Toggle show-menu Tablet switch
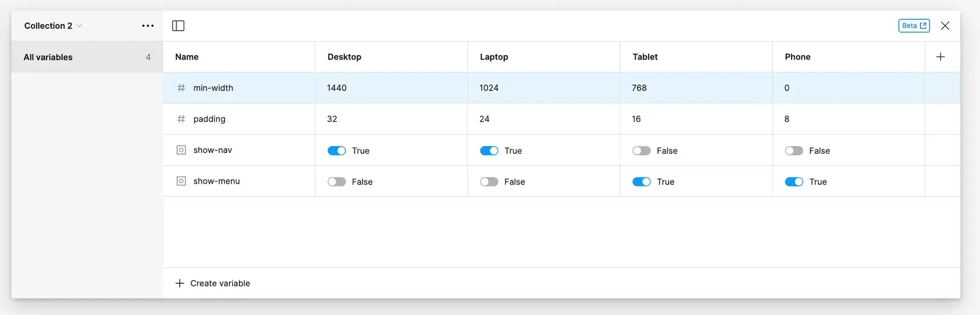 pos(642,182)
